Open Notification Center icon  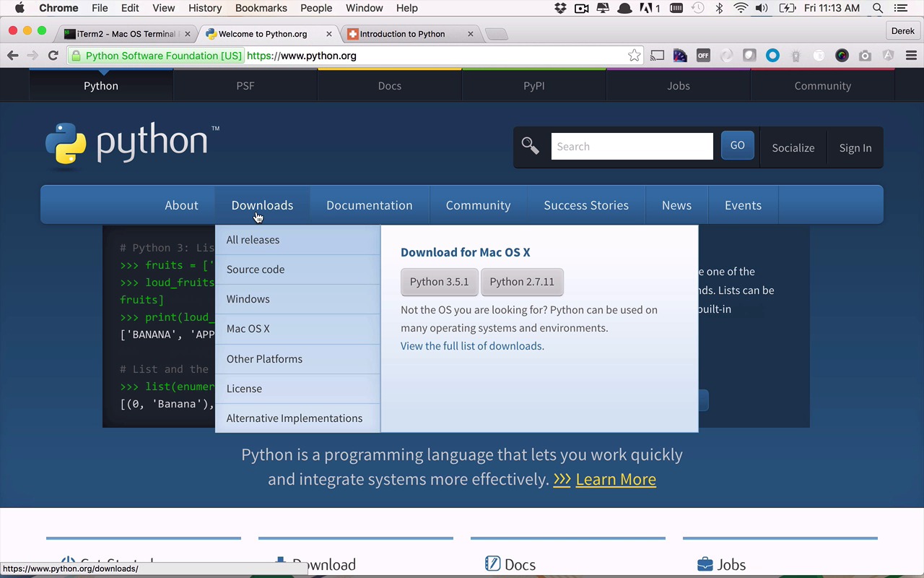click(x=900, y=8)
